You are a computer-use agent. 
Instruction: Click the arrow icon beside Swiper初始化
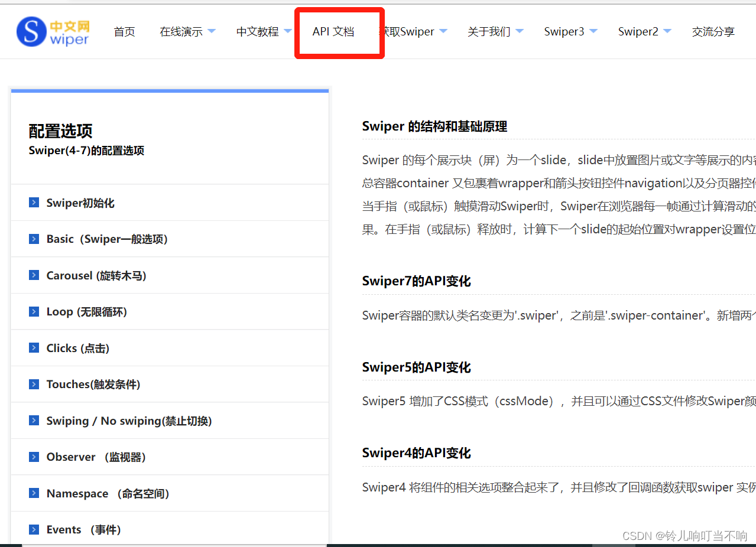click(34, 203)
